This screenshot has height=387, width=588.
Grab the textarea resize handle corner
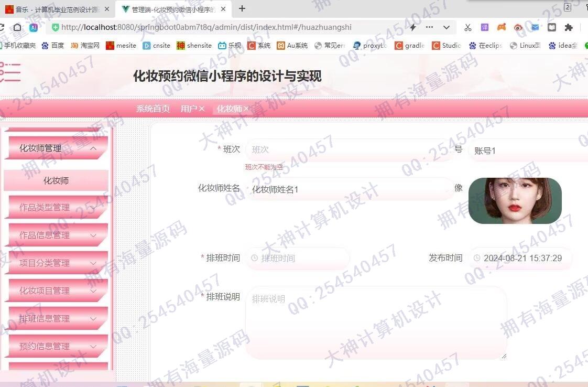[x=504, y=356]
